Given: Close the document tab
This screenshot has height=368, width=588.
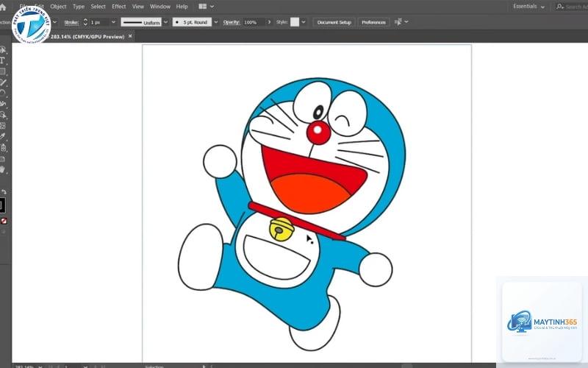Looking at the screenshot, I should point(130,36).
